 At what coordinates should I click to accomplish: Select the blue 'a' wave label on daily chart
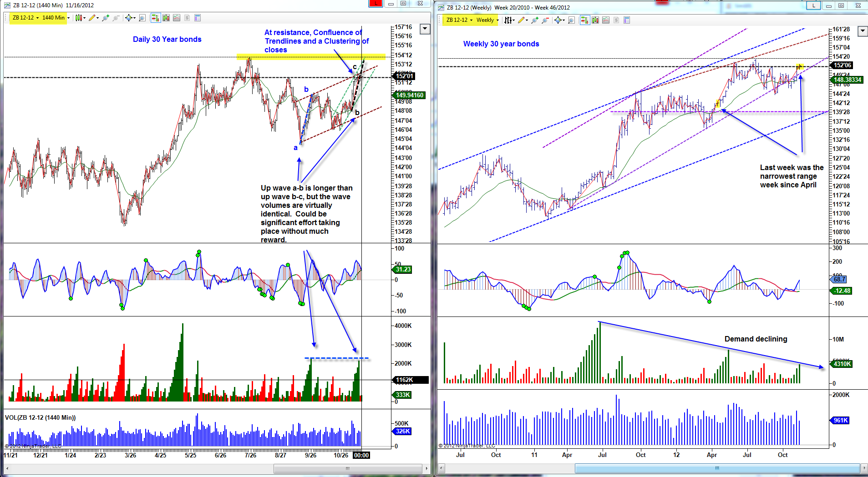pos(295,148)
